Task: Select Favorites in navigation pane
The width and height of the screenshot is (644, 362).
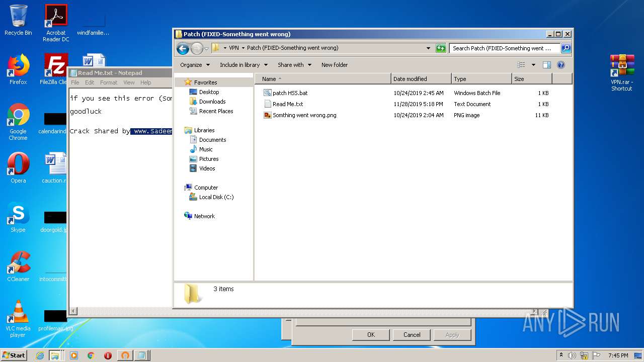Action: [205, 82]
